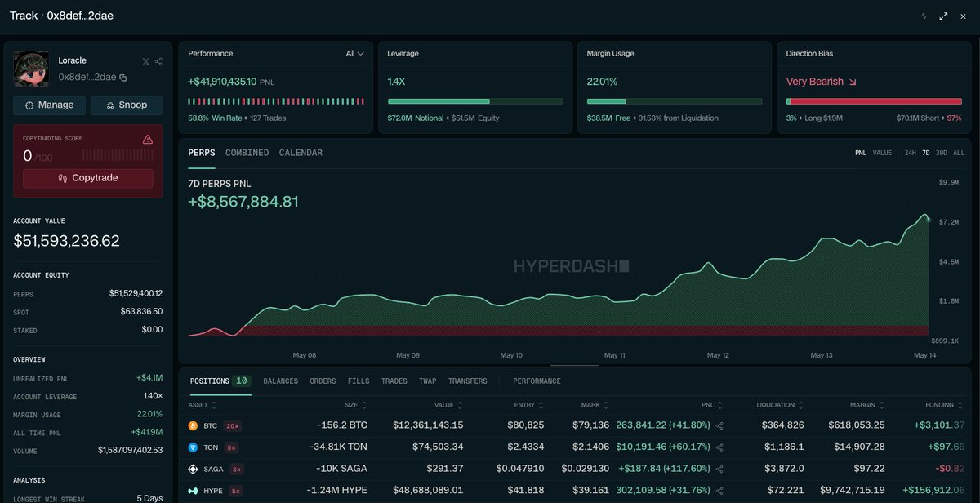Sort positions by the ASSET column
980x503 pixels.
(x=203, y=404)
